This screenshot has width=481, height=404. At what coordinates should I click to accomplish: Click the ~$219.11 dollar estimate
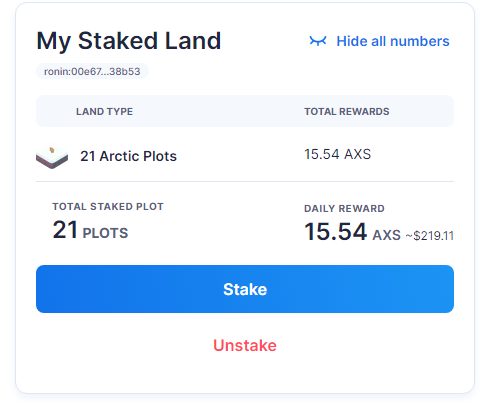[429, 236]
